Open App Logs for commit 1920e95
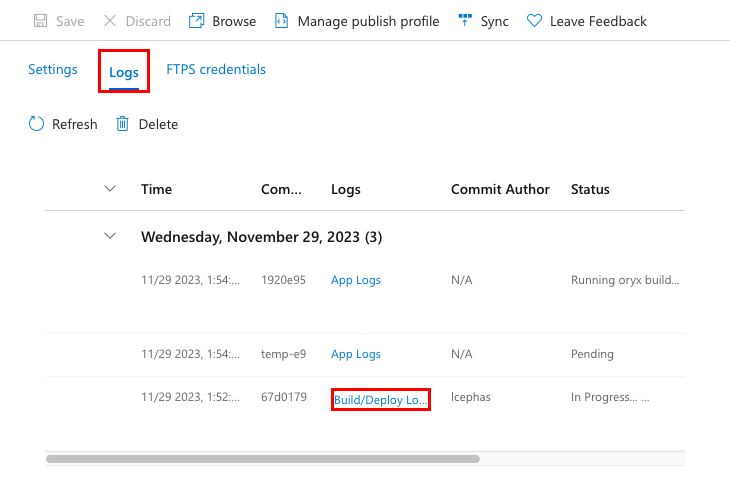 (x=356, y=280)
